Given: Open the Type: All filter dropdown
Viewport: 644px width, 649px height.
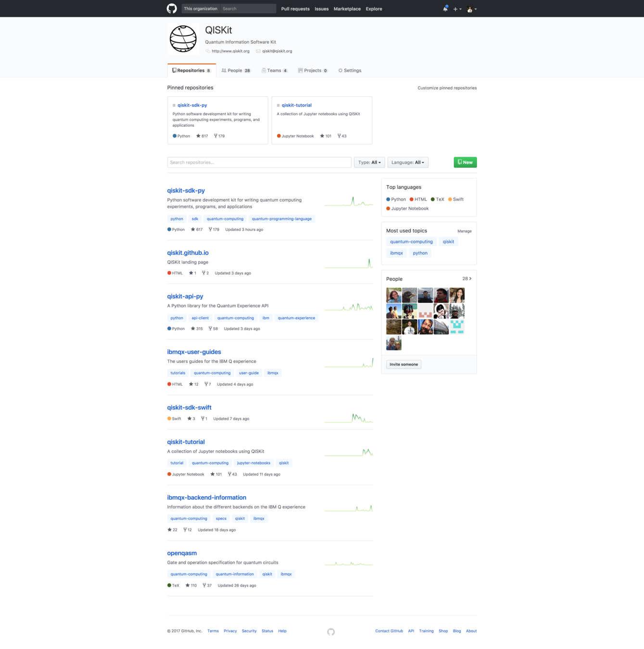Looking at the screenshot, I should click(369, 162).
